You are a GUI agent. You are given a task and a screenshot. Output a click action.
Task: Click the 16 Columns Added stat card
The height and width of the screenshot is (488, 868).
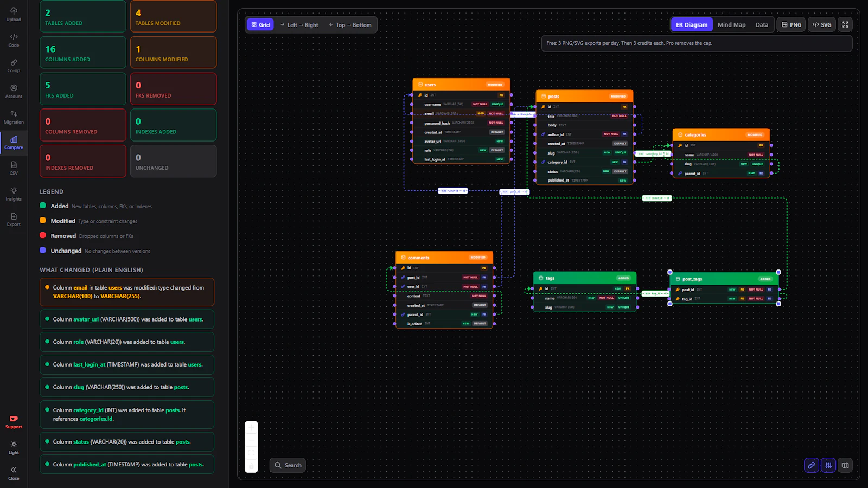pos(83,53)
